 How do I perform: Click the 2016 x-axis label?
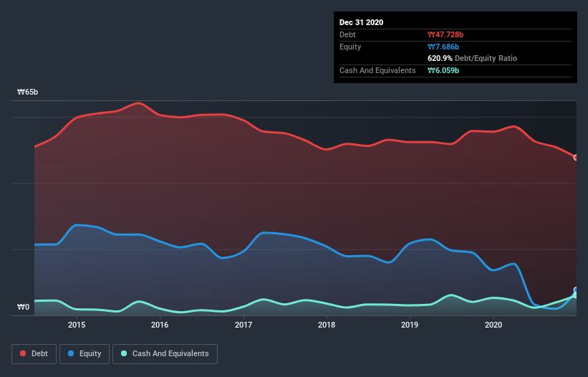point(160,325)
